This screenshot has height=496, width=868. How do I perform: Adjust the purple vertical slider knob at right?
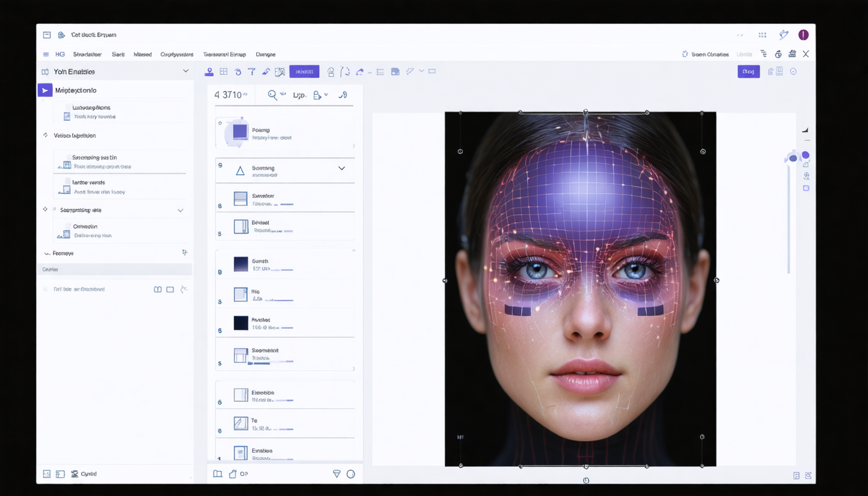pyautogui.click(x=792, y=158)
